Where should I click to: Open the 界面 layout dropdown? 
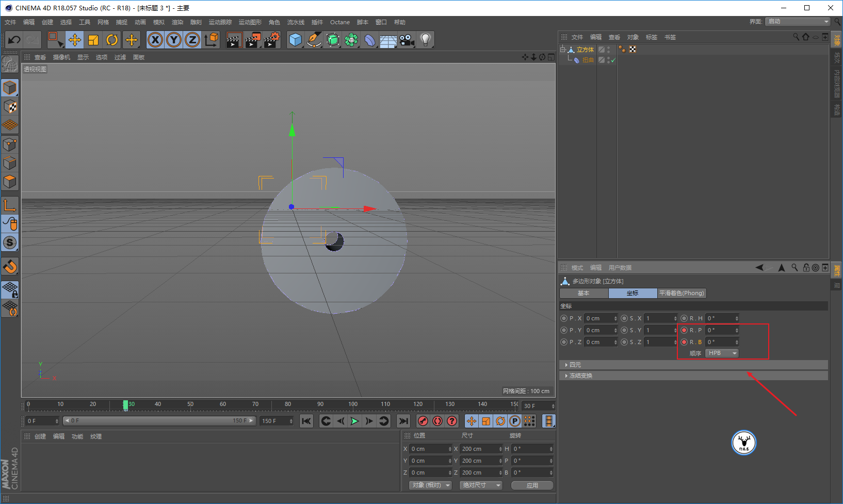[x=798, y=21]
